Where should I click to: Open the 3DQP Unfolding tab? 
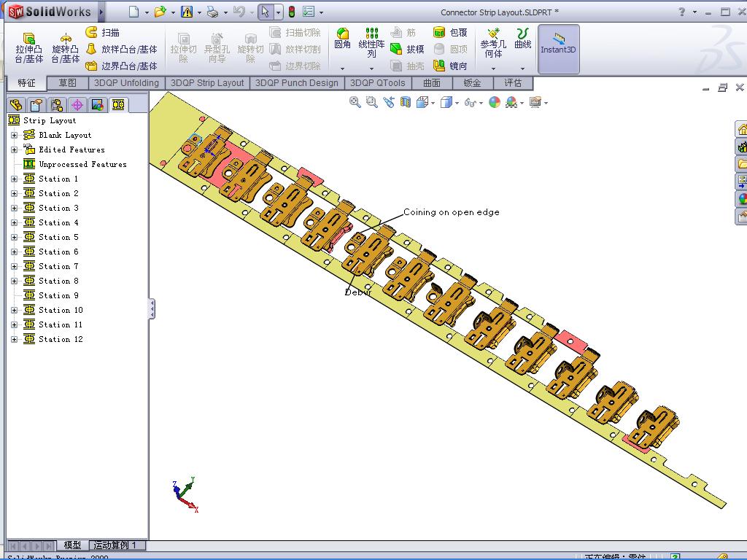tap(126, 83)
